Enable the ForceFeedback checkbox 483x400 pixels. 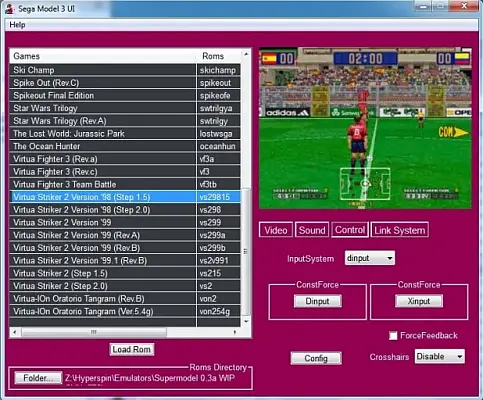(393, 336)
